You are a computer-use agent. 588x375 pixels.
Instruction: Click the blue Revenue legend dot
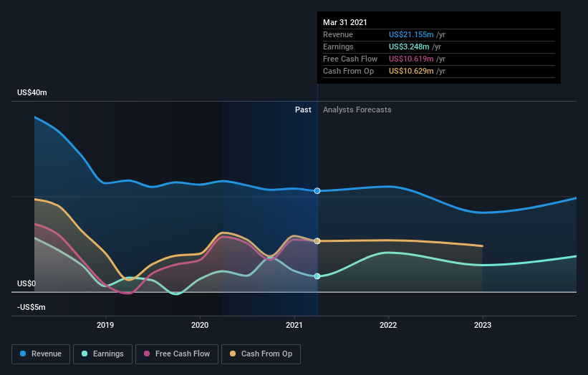[x=23, y=354]
